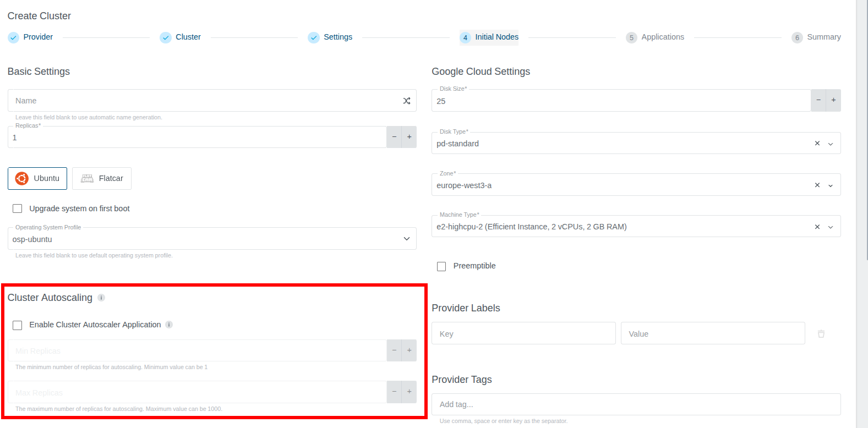This screenshot has width=868, height=428.
Task: Expand the Operating System Profile dropdown
Action: pyautogui.click(x=406, y=239)
